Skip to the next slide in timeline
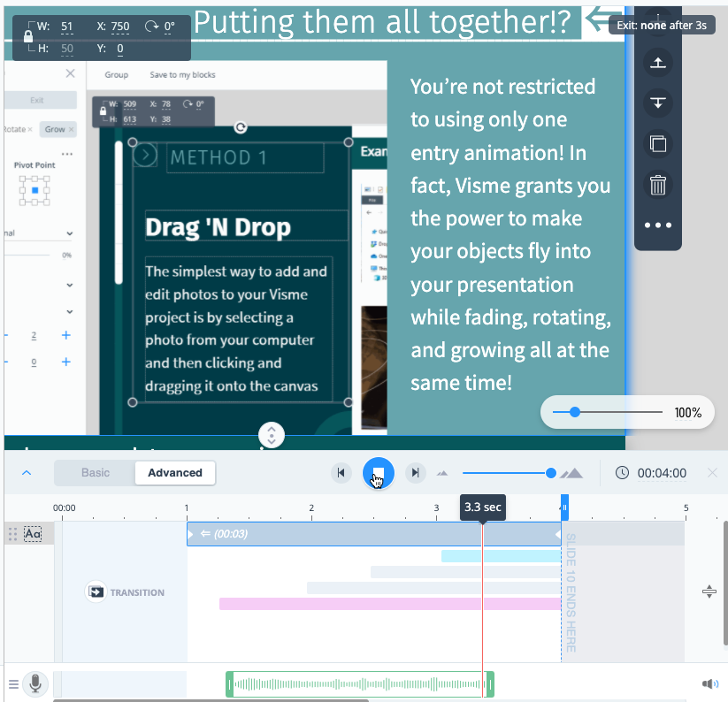Image resolution: width=728 pixels, height=702 pixels. click(x=415, y=473)
